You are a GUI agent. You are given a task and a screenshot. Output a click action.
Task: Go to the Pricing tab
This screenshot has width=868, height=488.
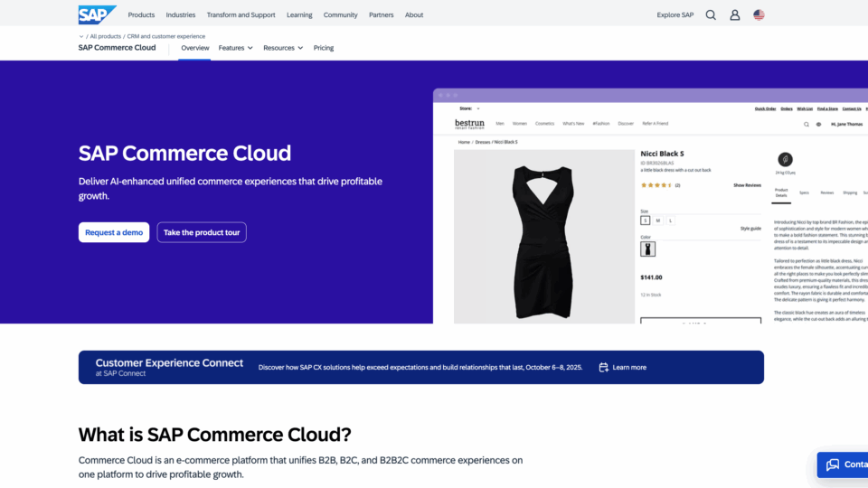tap(324, 48)
